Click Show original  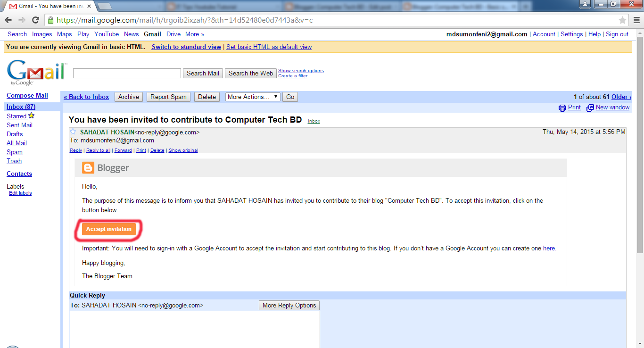click(x=183, y=150)
